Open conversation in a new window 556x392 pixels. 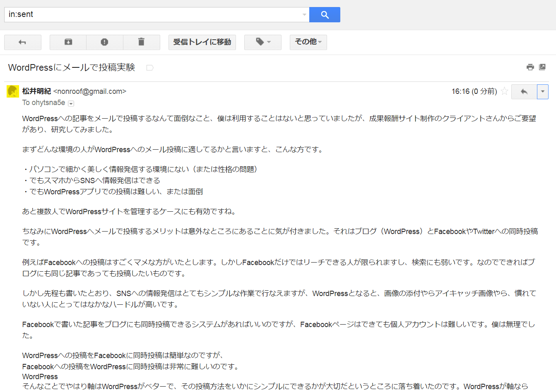coord(542,67)
